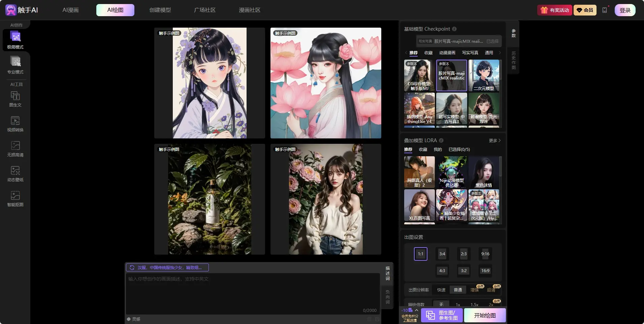Click the prompt description text box
Image resolution: width=644 pixels, height=324 pixels.
253,293
